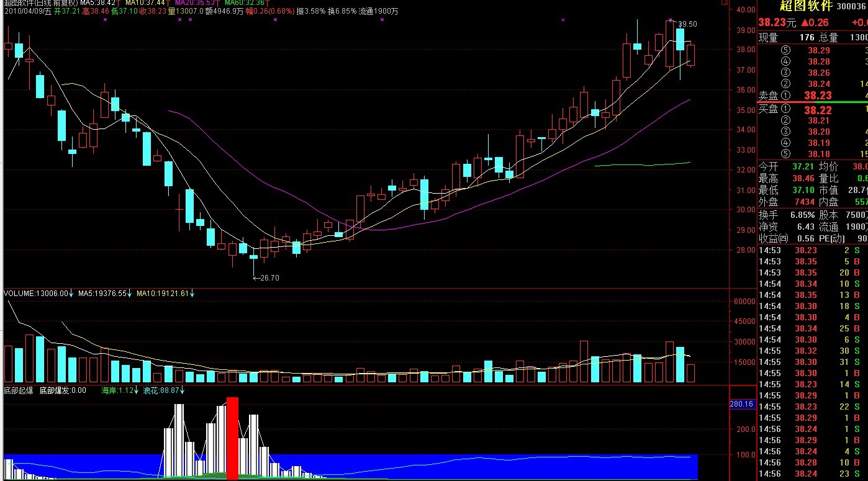This screenshot has height=481, width=868.
Task: Click the 净资 value 6.43
Action: tap(805, 227)
